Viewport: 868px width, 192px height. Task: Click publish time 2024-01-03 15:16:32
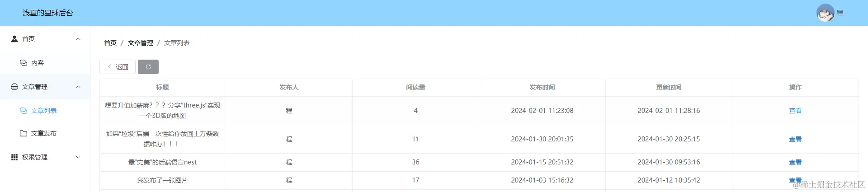coord(542,180)
